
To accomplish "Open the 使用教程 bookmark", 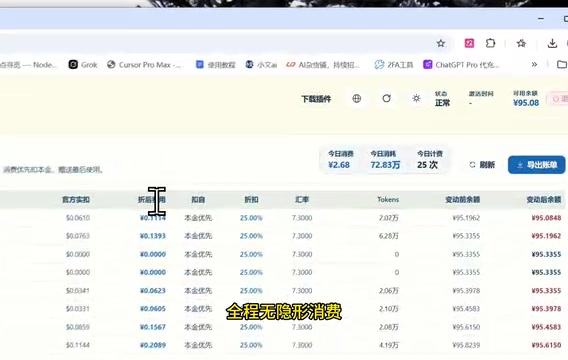I will pyautogui.click(x=216, y=64).
